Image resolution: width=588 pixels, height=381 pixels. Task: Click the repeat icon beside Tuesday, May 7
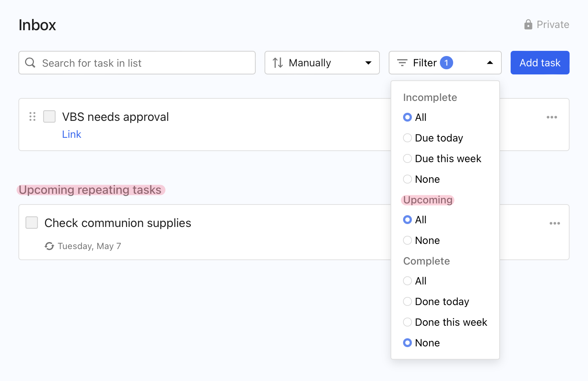(49, 246)
